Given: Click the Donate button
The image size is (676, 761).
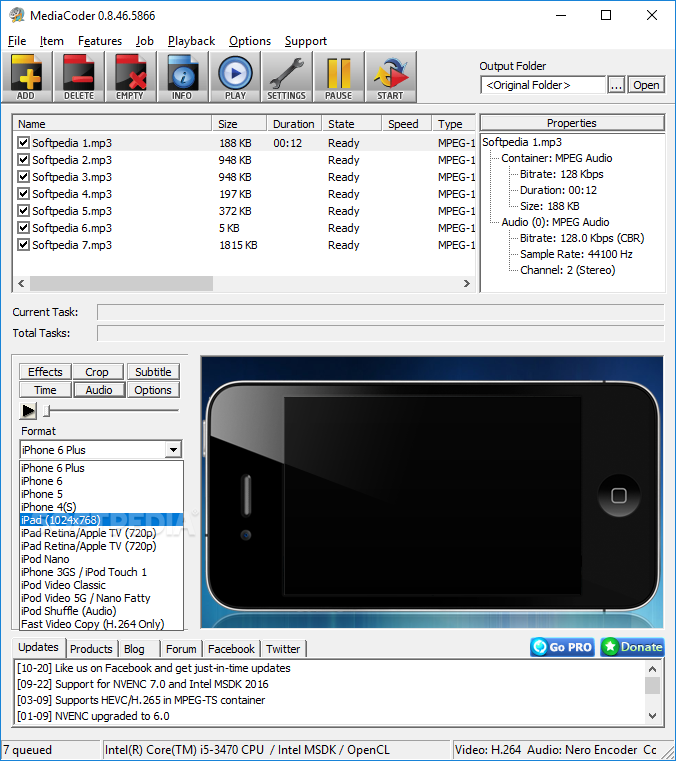Looking at the screenshot, I should pyautogui.click(x=632, y=647).
